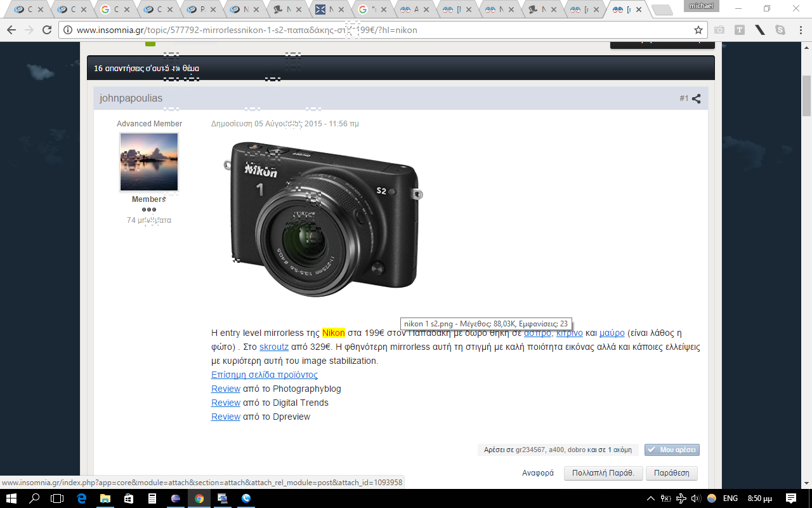Viewport: 812px width, 508px height.
Task: Click the camera extension icon
Action: coord(719,30)
